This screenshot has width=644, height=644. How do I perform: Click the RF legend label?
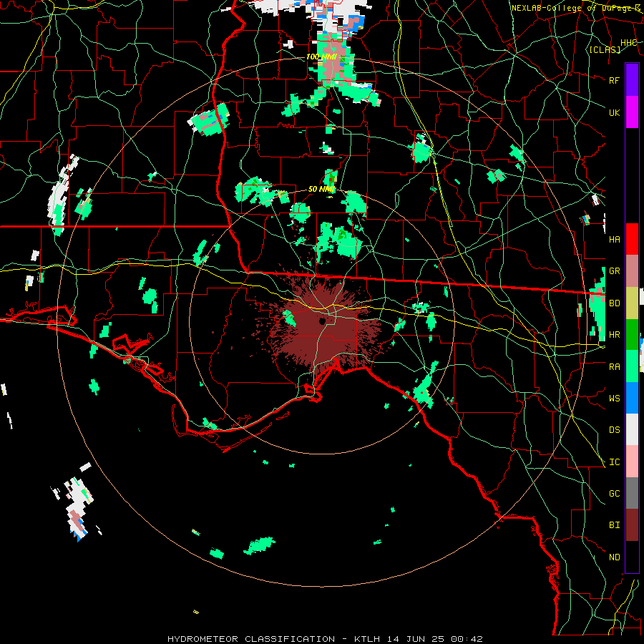coord(614,80)
